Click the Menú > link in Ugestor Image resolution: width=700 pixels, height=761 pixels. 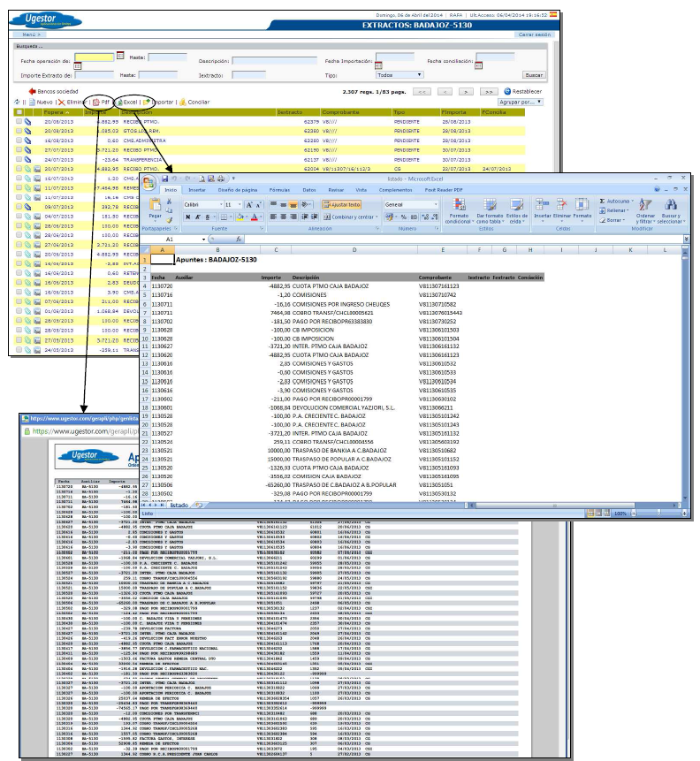pos(32,34)
